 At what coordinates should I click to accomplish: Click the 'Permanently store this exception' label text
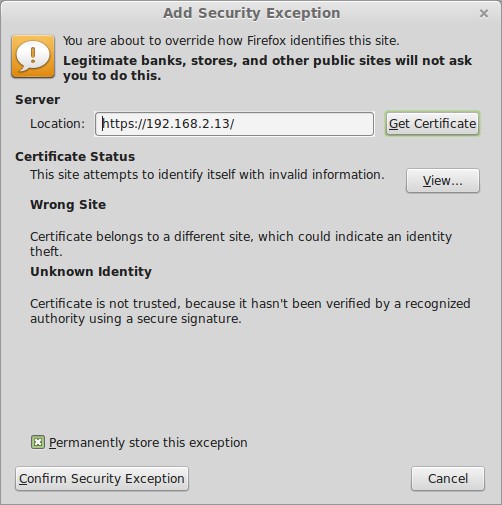(x=148, y=443)
